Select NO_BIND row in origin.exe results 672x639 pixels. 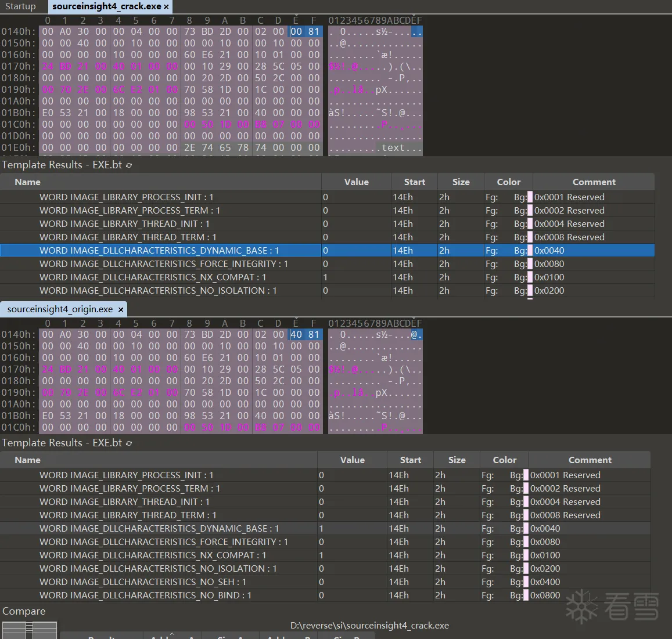pos(325,595)
